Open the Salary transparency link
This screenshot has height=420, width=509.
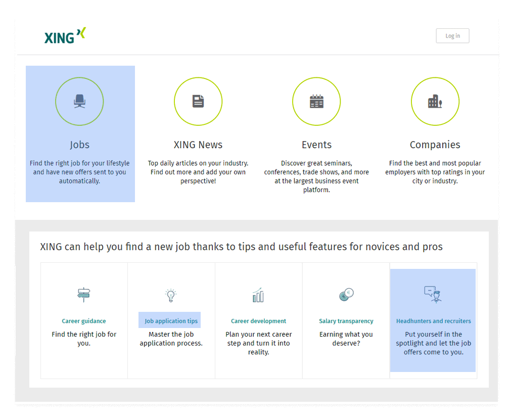(346, 321)
